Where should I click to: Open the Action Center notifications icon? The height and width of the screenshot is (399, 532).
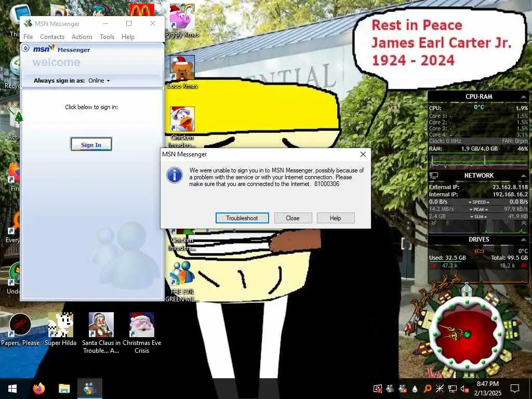[515, 389]
